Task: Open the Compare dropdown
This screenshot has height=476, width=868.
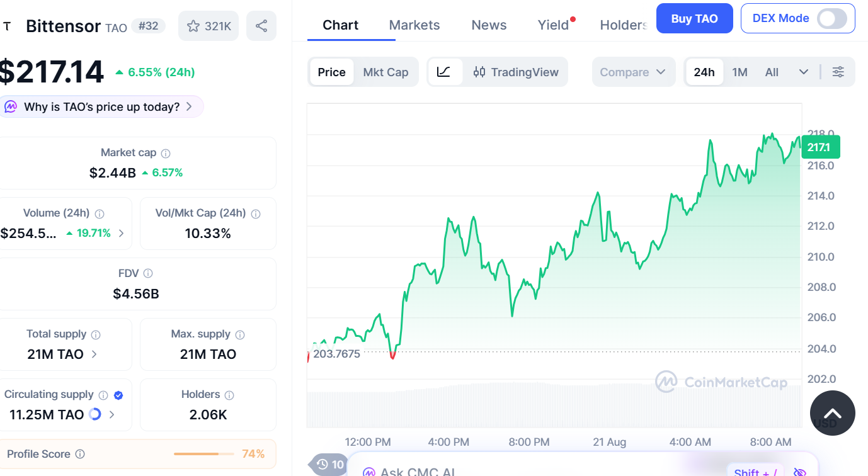Action: (633, 72)
